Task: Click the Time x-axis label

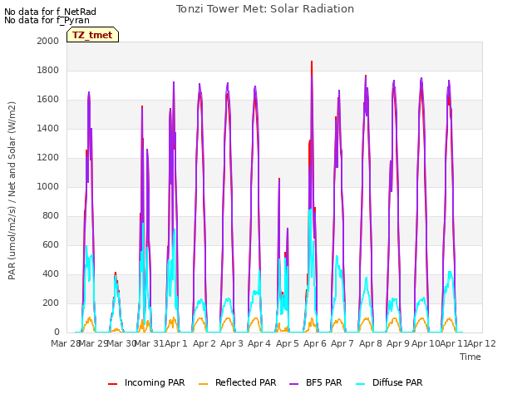Action: 470,357
